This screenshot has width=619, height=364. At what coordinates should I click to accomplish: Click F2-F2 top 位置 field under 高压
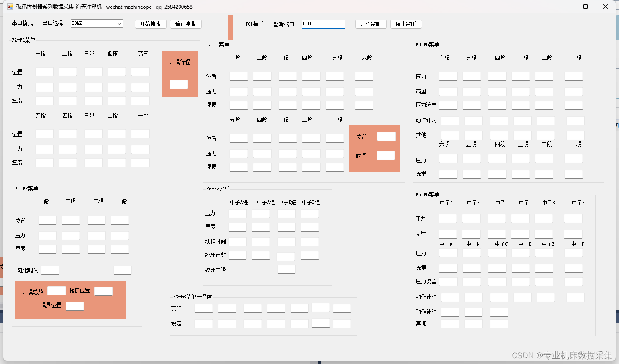point(140,72)
